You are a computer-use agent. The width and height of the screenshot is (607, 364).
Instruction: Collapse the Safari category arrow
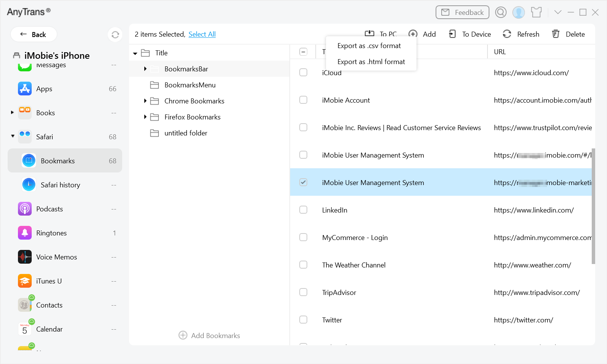(13, 136)
